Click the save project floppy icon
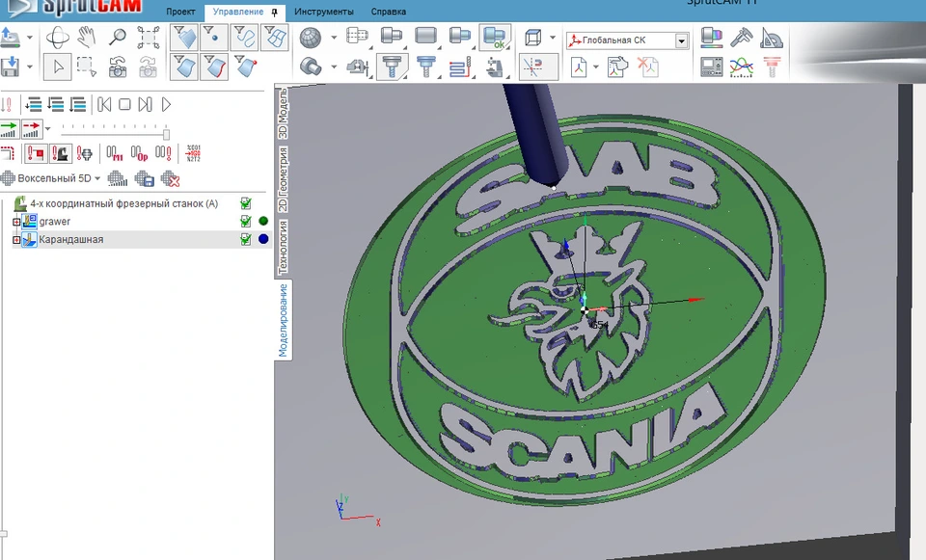Screen dimensions: 926x560 click(x=10, y=67)
